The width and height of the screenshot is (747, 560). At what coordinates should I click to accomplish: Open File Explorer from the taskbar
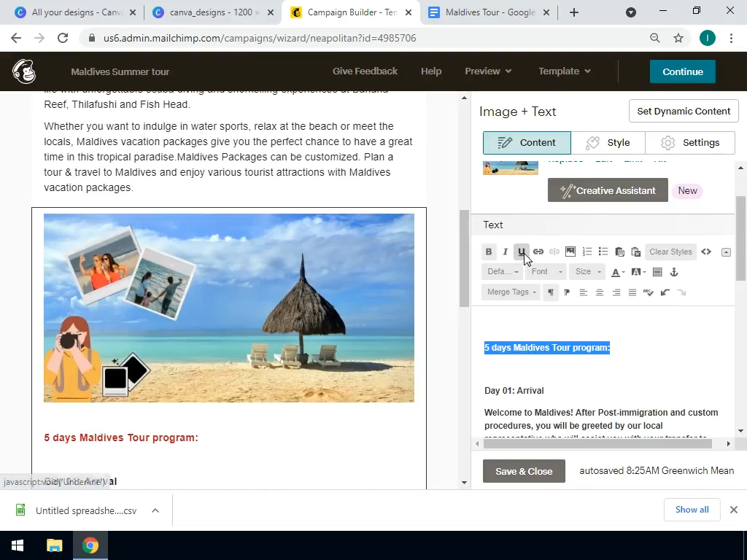pyautogui.click(x=54, y=545)
